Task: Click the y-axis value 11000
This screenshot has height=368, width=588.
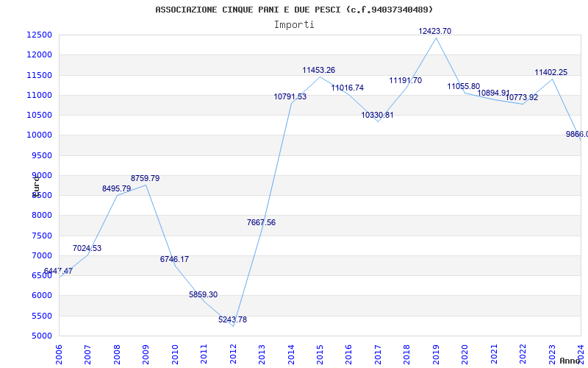Action: coord(39,95)
